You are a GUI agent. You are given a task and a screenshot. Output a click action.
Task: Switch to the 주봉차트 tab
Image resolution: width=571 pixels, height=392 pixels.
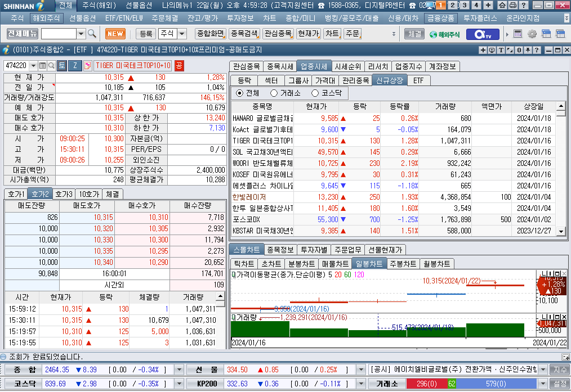coord(403,264)
